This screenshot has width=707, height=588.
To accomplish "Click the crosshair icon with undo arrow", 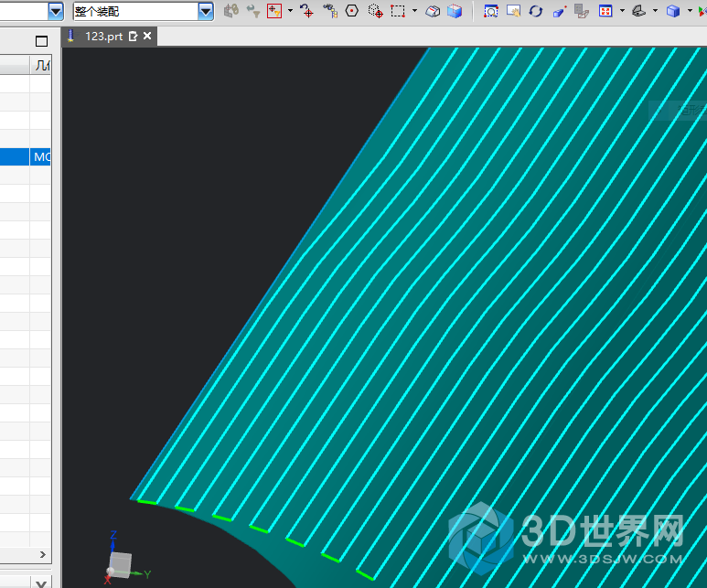I will (307, 11).
